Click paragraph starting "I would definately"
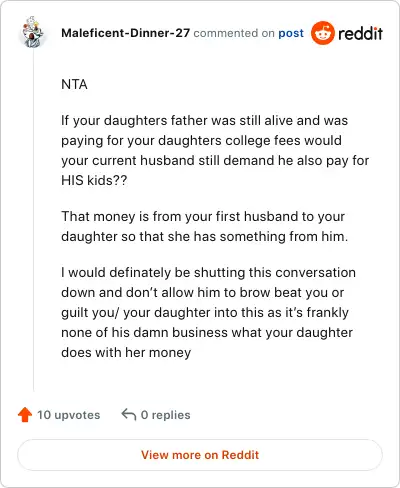 (x=208, y=312)
